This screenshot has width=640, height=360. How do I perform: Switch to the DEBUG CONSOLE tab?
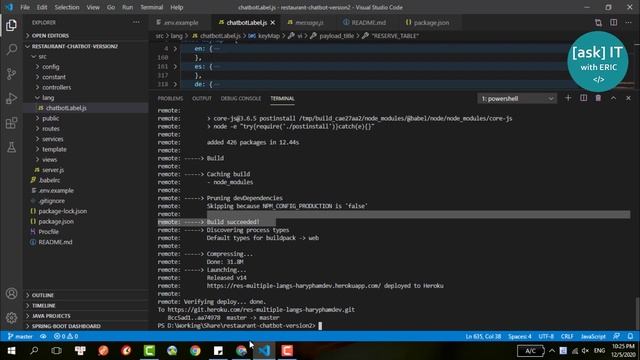pyautogui.click(x=241, y=98)
